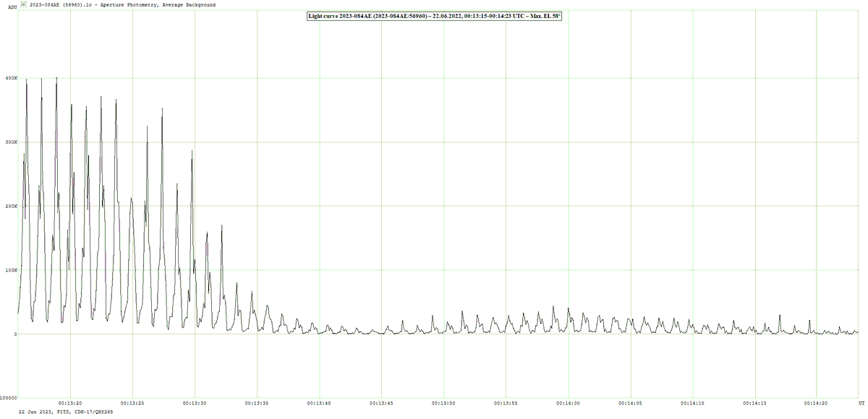This screenshot has width=868, height=419.
Task: Click the 'UT' label at the axis end
Action: (x=861, y=402)
